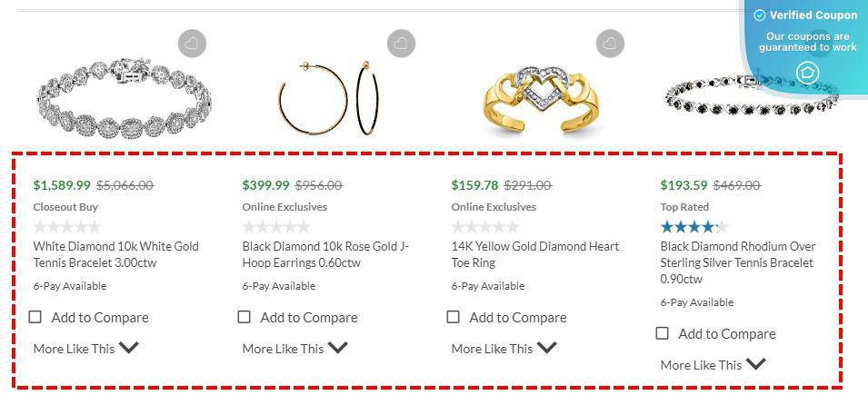Image resolution: width=868 pixels, height=395 pixels.
Task: Click heart icon above J-hoop earrings
Action: pyautogui.click(x=401, y=43)
